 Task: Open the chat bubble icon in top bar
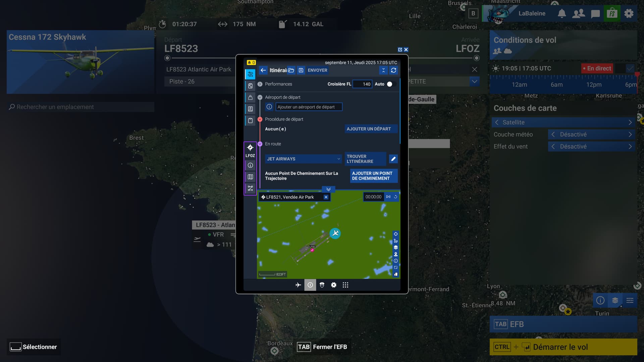click(x=595, y=14)
